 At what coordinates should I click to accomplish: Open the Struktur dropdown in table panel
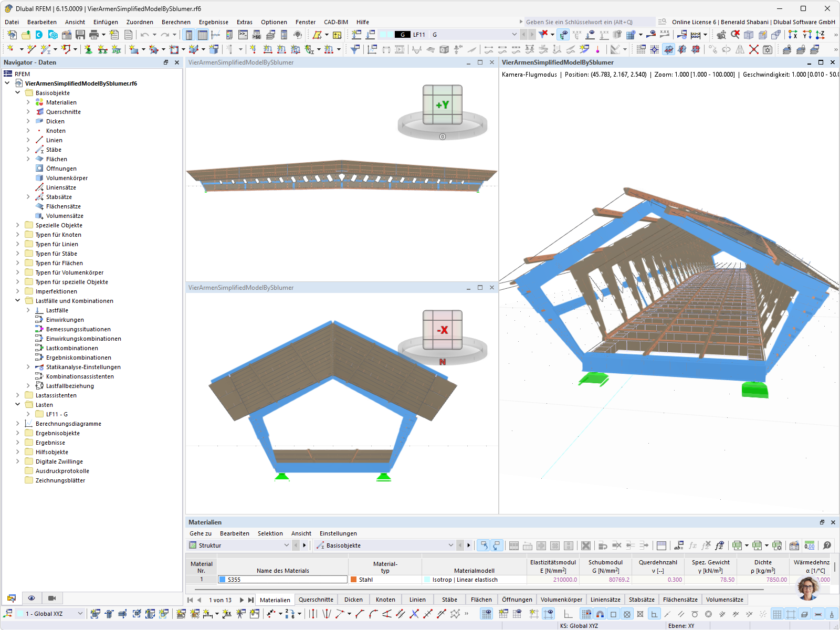[286, 545]
